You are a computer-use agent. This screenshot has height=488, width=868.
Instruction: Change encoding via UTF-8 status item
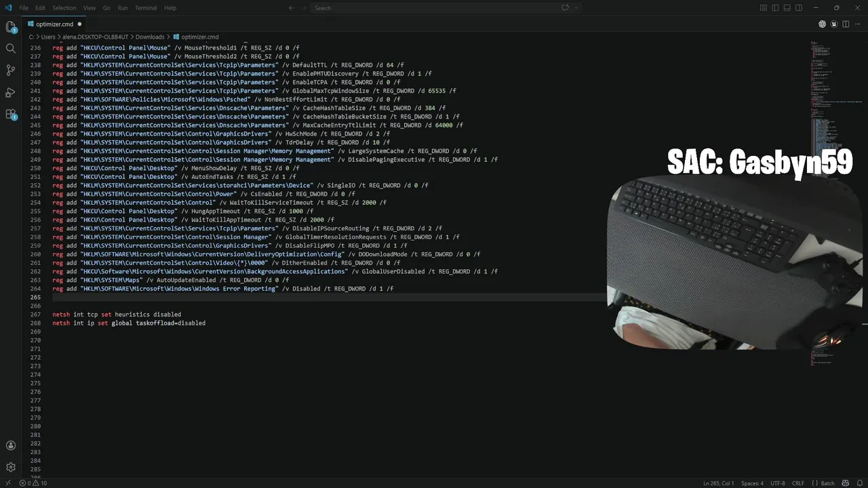coord(778,483)
